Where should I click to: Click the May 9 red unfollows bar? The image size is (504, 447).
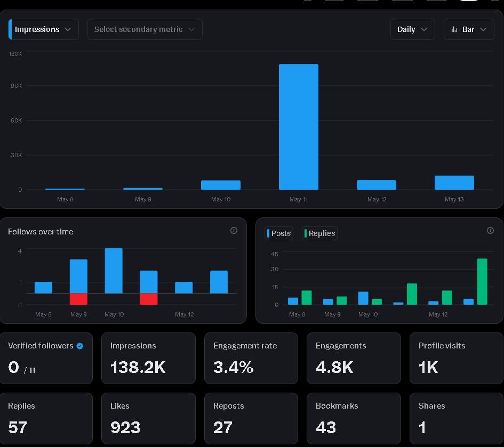(79, 299)
